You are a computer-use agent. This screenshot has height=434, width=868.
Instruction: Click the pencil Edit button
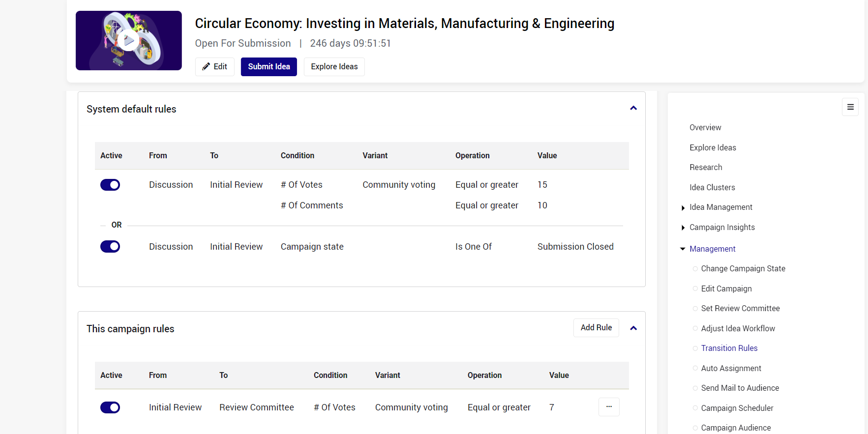[x=215, y=67]
